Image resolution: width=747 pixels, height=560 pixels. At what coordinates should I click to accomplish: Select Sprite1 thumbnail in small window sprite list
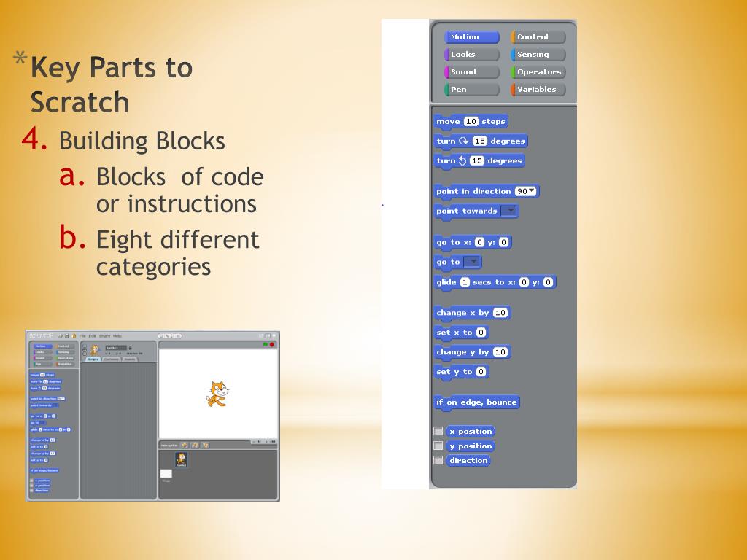click(181, 459)
